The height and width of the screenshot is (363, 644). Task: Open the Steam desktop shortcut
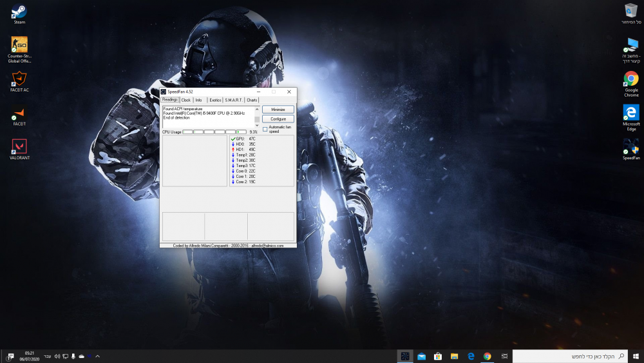[19, 14]
